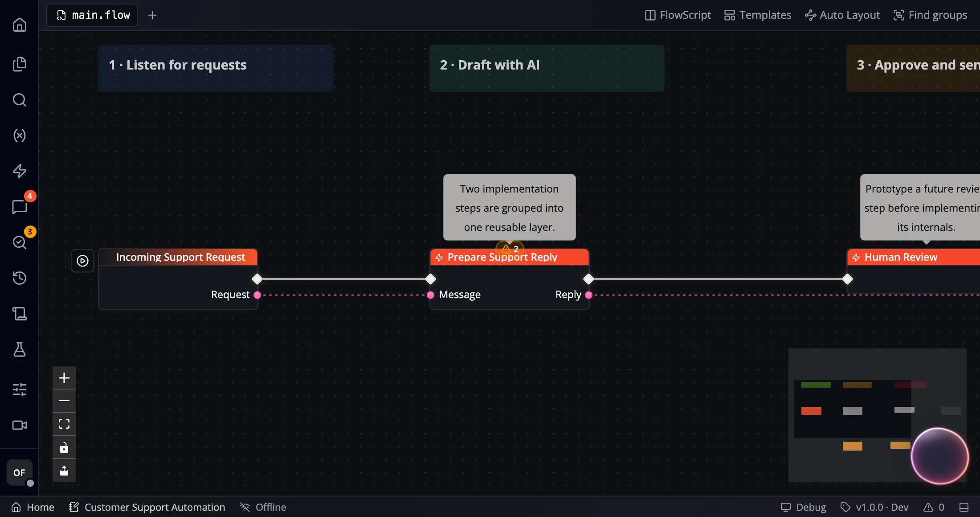Open Debug in the status bar

(803, 507)
